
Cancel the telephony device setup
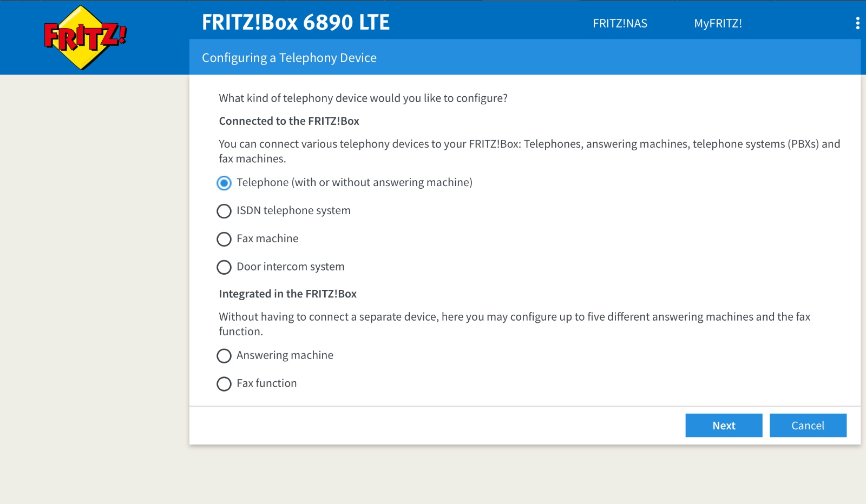click(808, 426)
